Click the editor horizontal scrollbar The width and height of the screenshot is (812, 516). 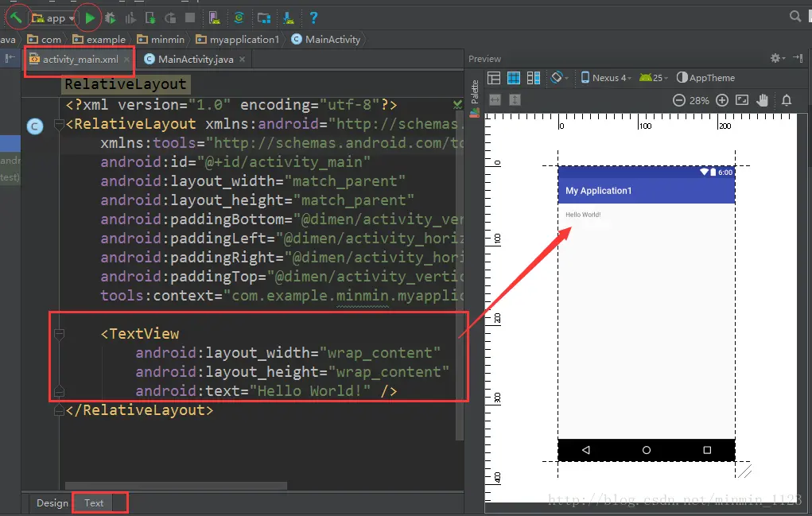point(176,486)
